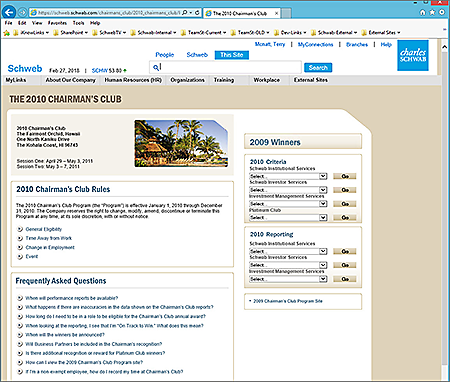
Task: Click the add-to-favorites star icon in favorites bar
Action: [6, 33]
